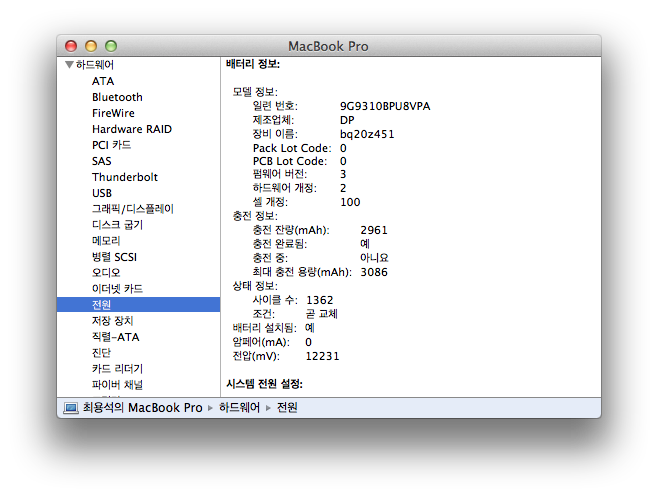This screenshot has width=658, height=497.
Task: Click the 시스템 전원 설정: heading
Action: [264, 384]
